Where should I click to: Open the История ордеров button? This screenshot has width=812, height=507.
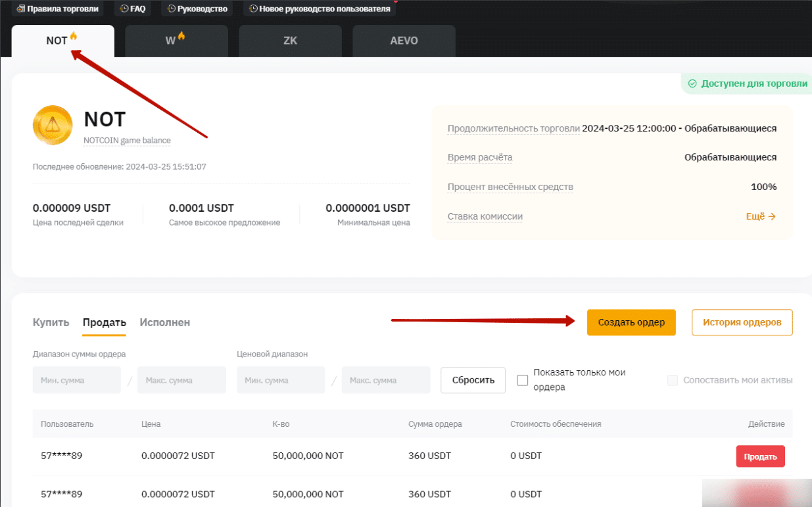coord(742,322)
